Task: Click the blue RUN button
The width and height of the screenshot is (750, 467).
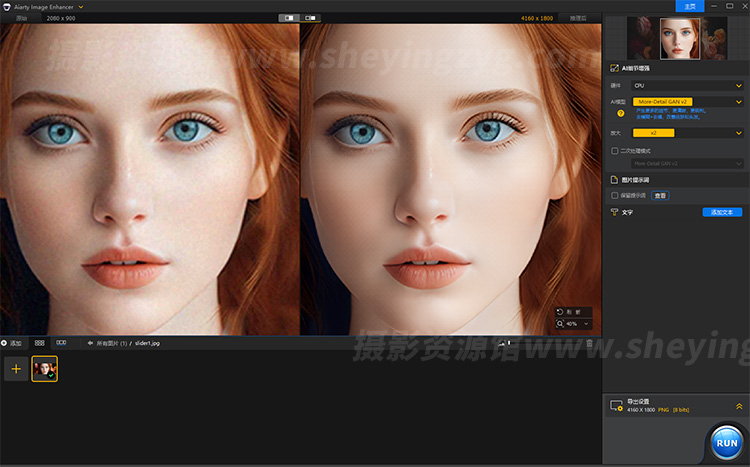Action: point(727,442)
